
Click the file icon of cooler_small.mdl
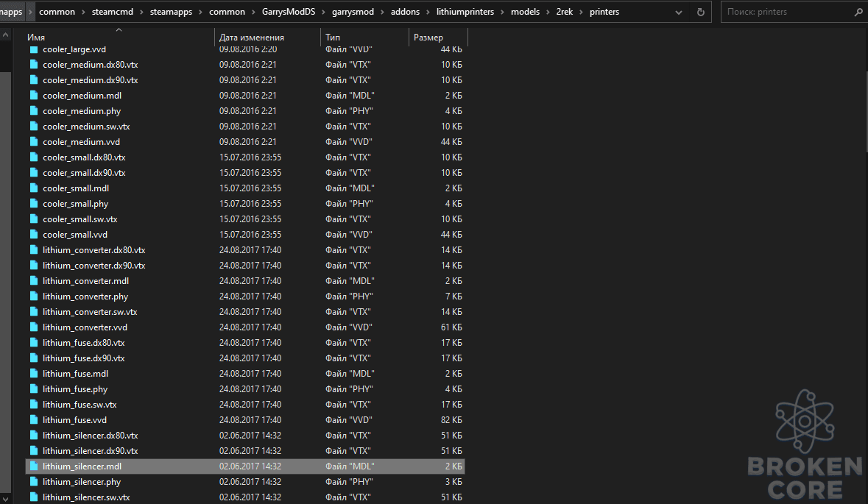click(34, 188)
